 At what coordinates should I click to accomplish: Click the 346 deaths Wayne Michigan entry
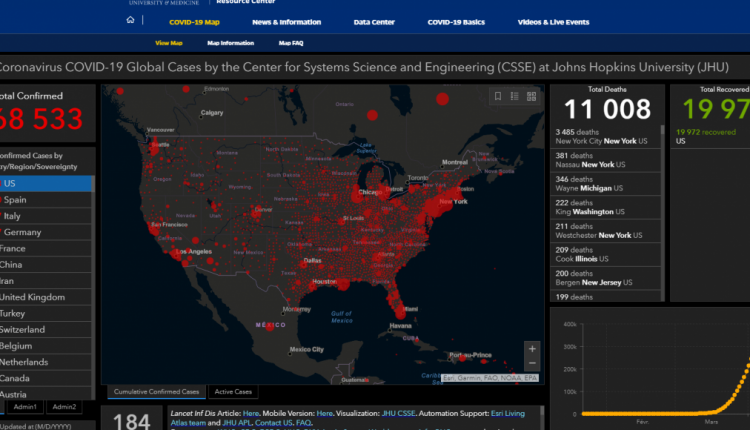pos(606,184)
